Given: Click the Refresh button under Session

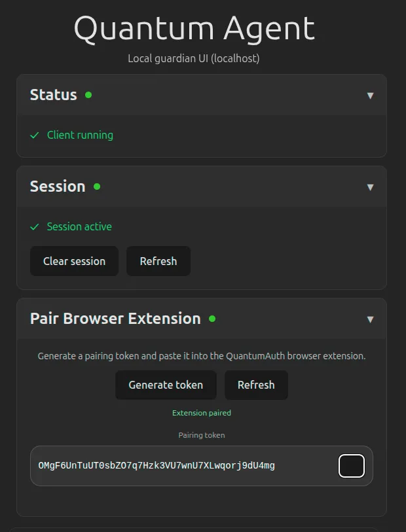Looking at the screenshot, I should pyautogui.click(x=158, y=260).
